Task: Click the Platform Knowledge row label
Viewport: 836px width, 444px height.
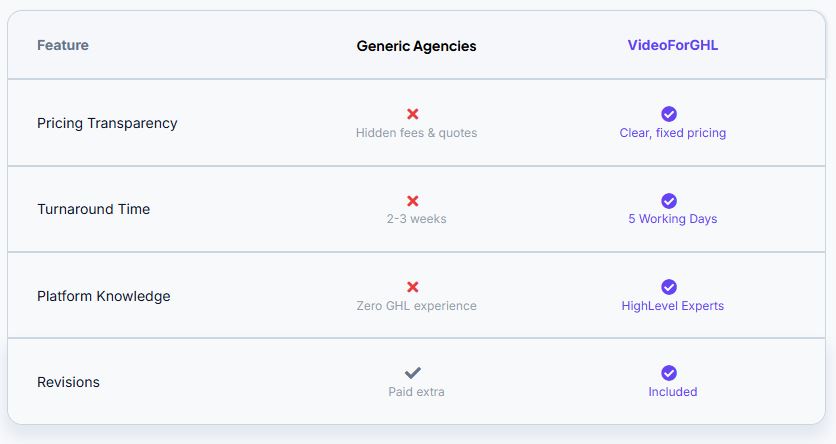Action: 103,296
